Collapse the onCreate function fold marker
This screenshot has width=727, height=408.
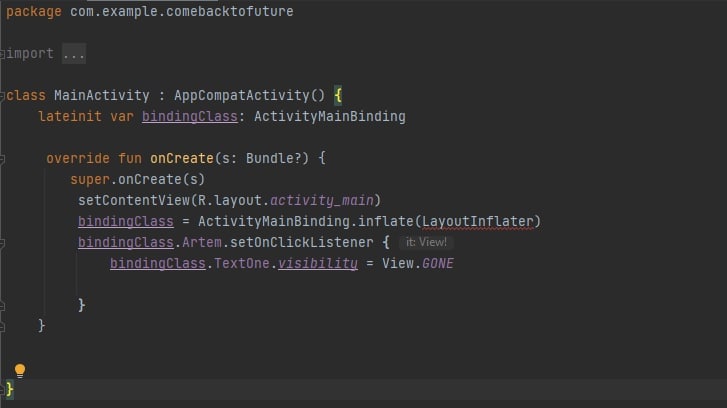[2, 159]
